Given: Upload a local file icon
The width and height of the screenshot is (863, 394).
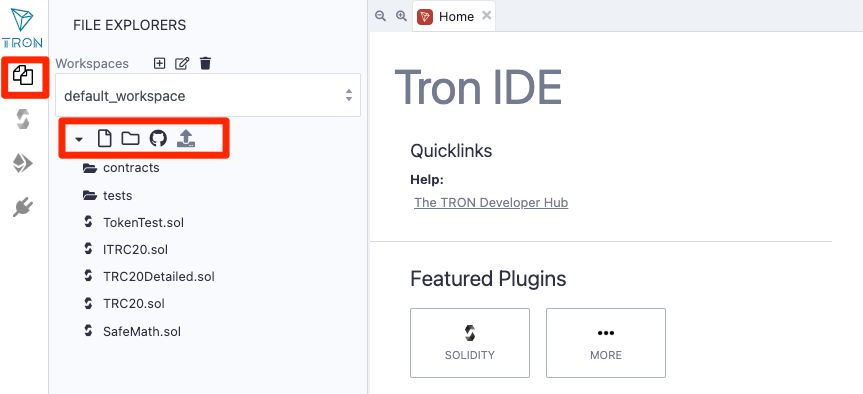Looking at the screenshot, I should (x=186, y=139).
